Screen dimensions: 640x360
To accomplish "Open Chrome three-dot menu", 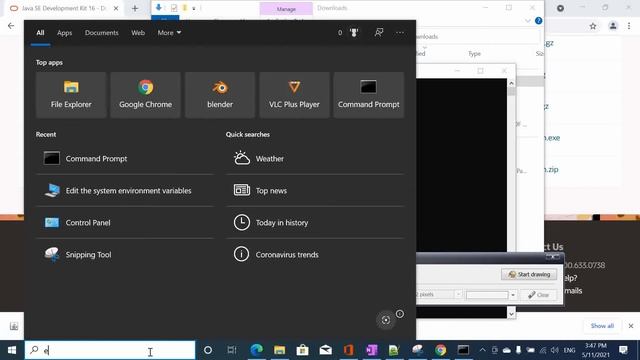I will pyautogui.click(x=629, y=26).
